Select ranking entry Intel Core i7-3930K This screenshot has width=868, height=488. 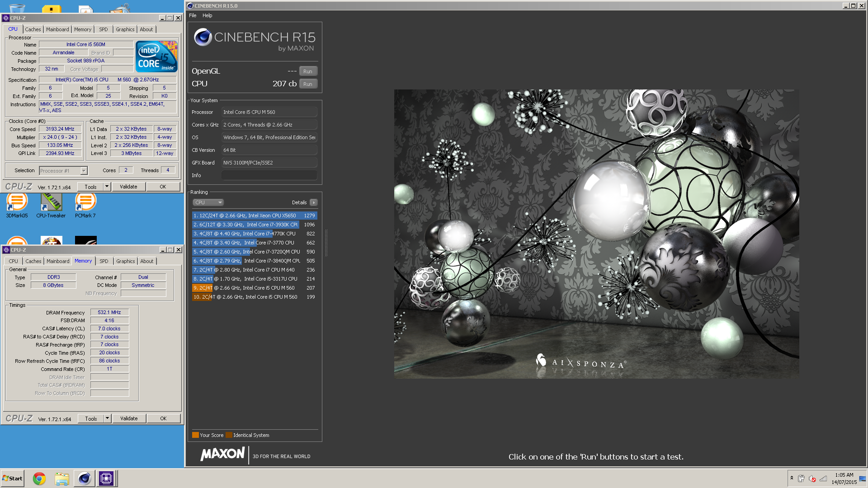(255, 225)
